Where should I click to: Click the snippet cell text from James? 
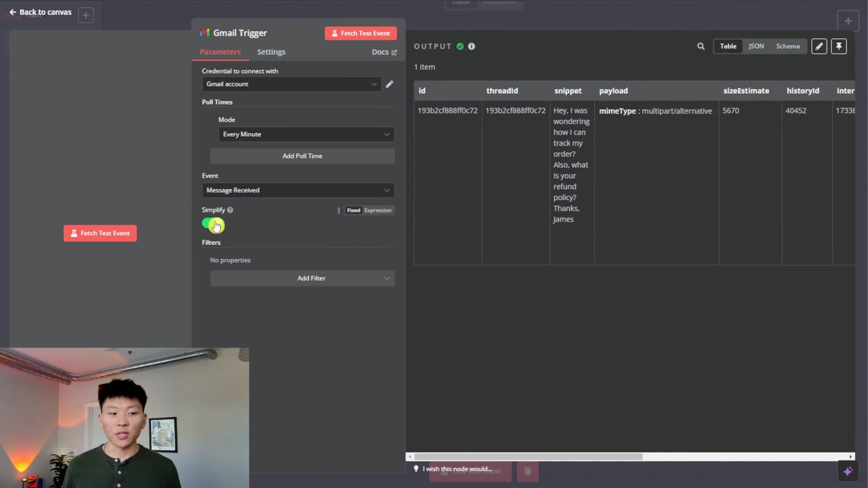[x=572, y=165]
